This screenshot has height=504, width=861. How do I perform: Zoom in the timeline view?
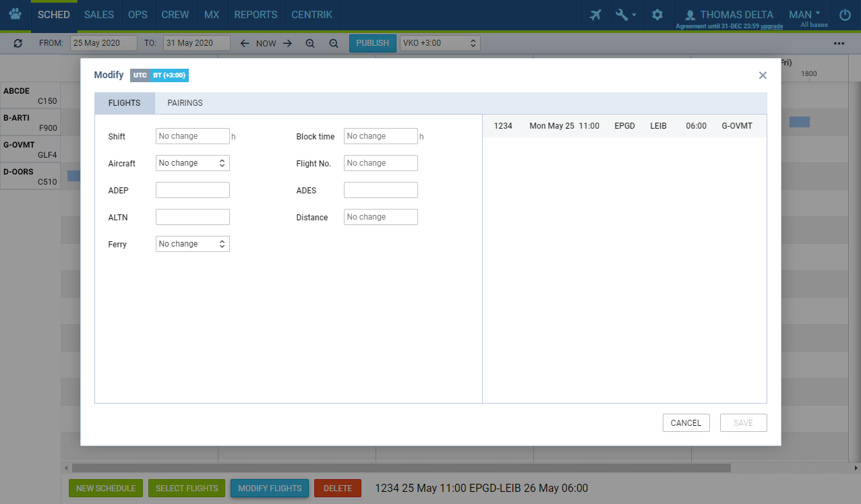(310, 43)
